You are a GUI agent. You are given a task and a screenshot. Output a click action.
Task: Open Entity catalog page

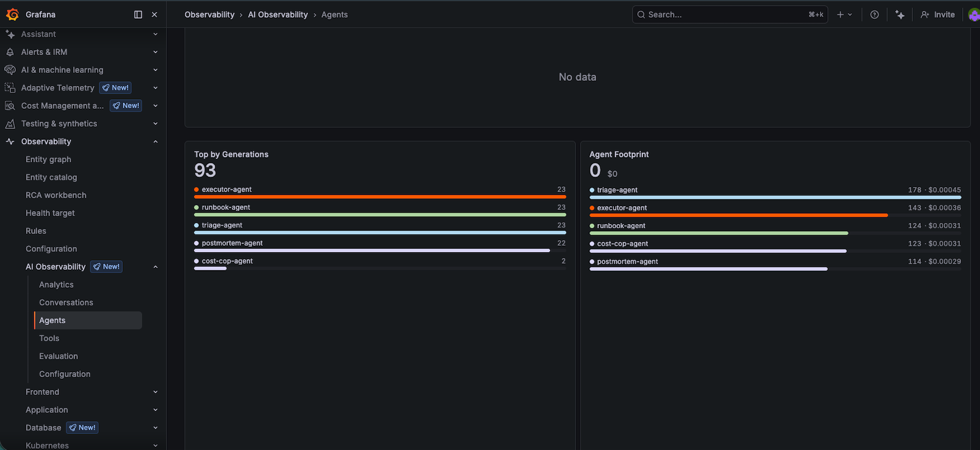[51, 177]
